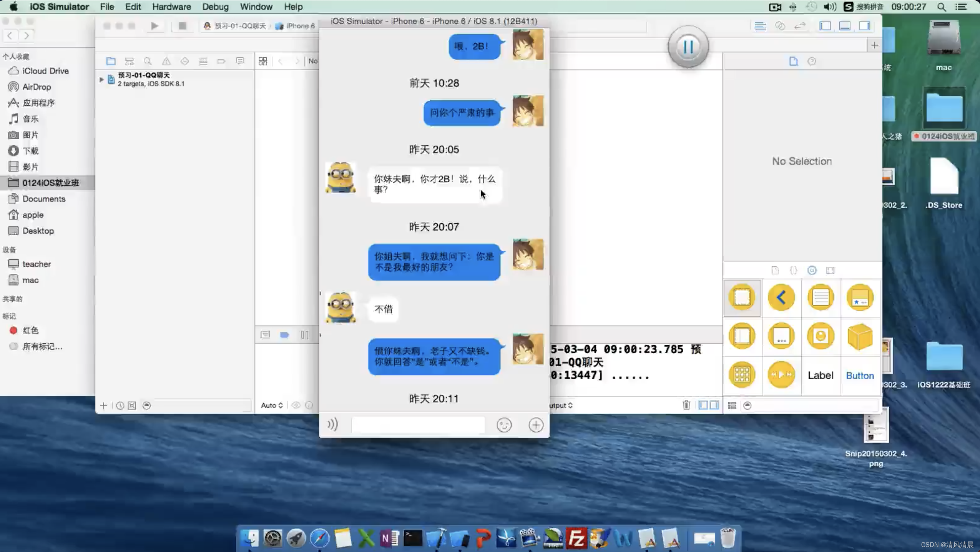Toggle the utilities panel visibility

click(864, 26)
